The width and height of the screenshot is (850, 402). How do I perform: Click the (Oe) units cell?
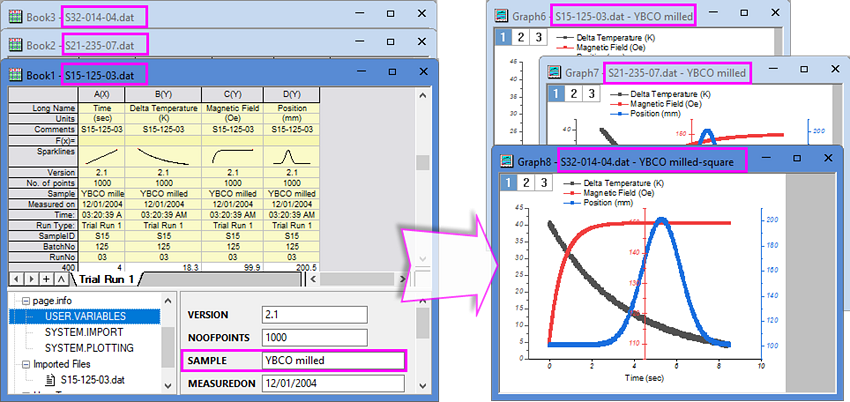[233, 119]
